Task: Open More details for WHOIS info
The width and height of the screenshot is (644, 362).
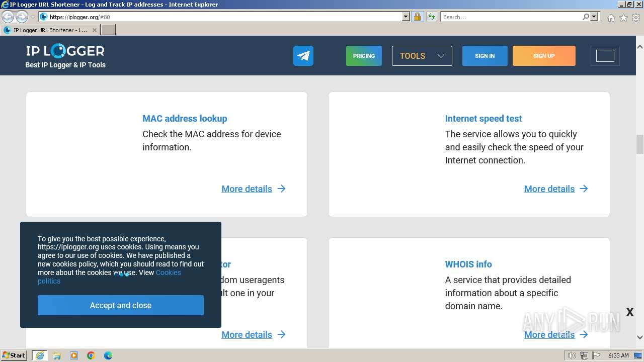Action: pyautogui.click(x=556, y=335)
